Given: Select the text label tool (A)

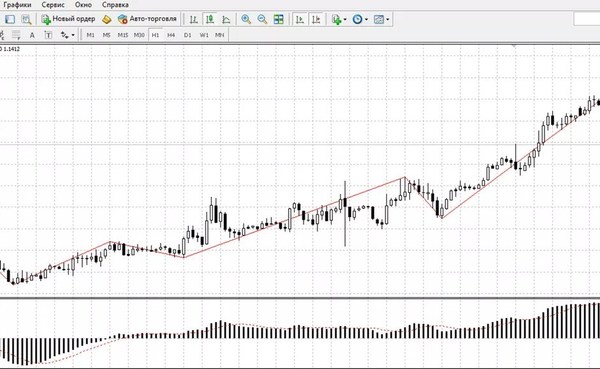Looking at the screenshot, I should [32, 35].
